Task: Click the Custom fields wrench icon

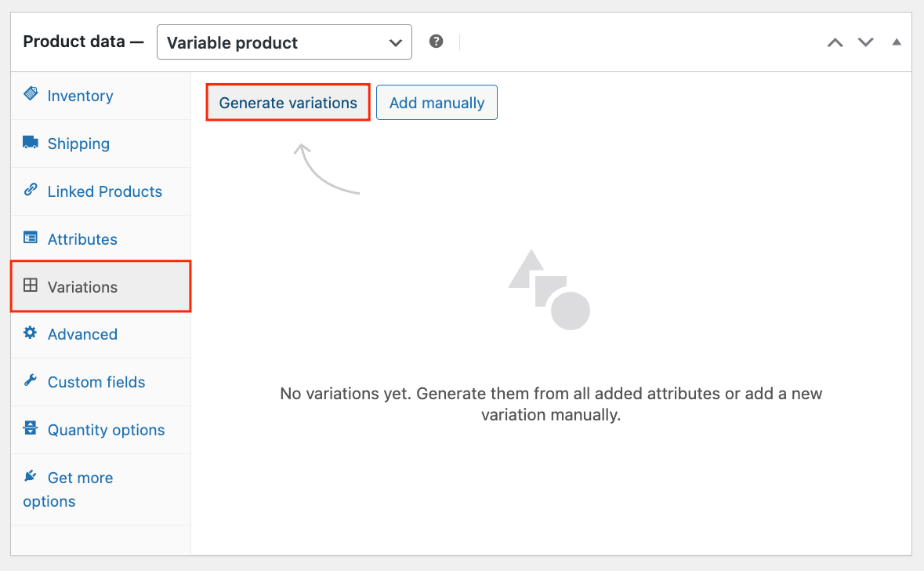Action: [31, 380]
